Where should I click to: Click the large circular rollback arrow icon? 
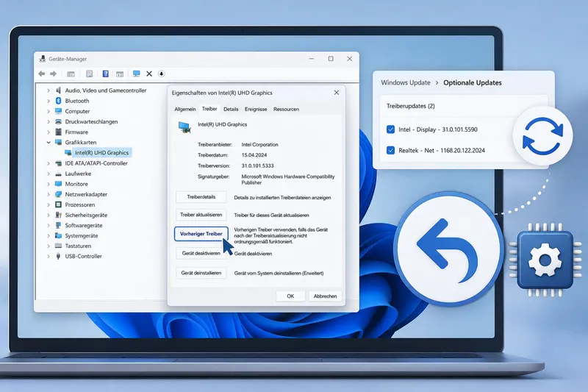pyautogui.click(x=448, y=249)
